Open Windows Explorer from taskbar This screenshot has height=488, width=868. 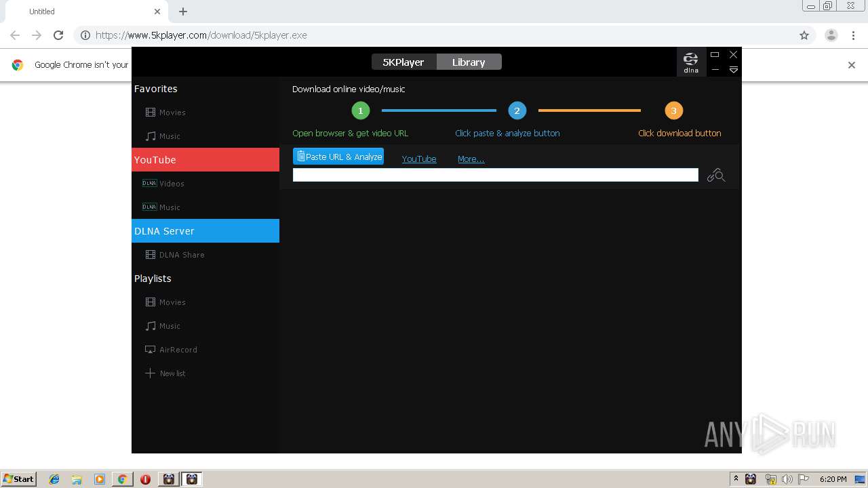77,479
